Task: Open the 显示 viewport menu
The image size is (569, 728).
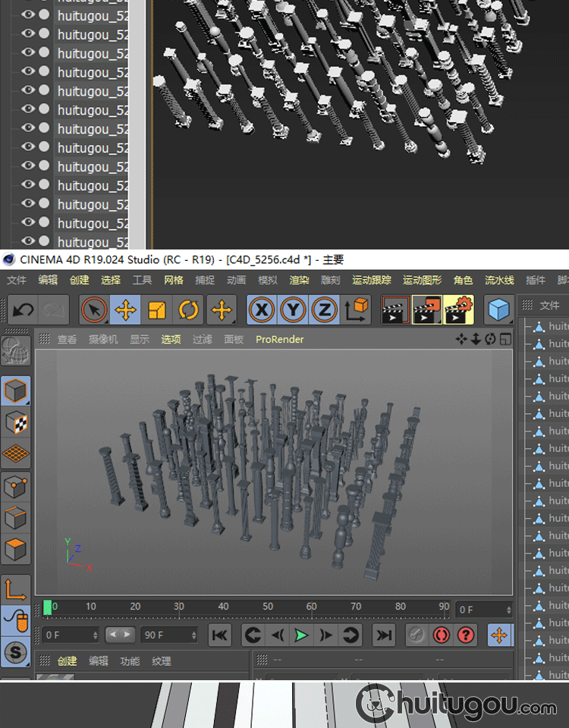Action: coord(140,339)
